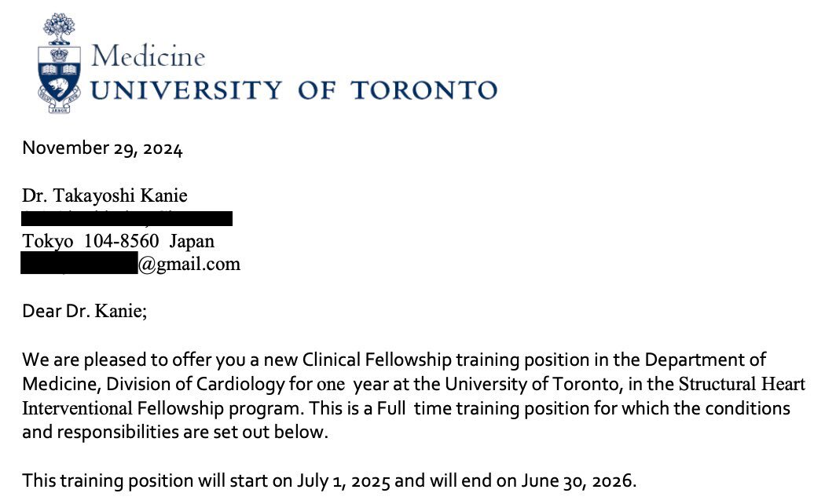814x504 pixels.
Task: Click the tree emblem atop the crest
Action: (x=59, y=28)
